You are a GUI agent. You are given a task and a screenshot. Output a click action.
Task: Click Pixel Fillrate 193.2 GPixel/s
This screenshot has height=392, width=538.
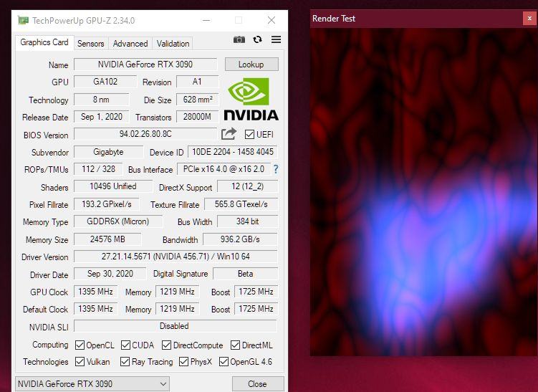107,204
